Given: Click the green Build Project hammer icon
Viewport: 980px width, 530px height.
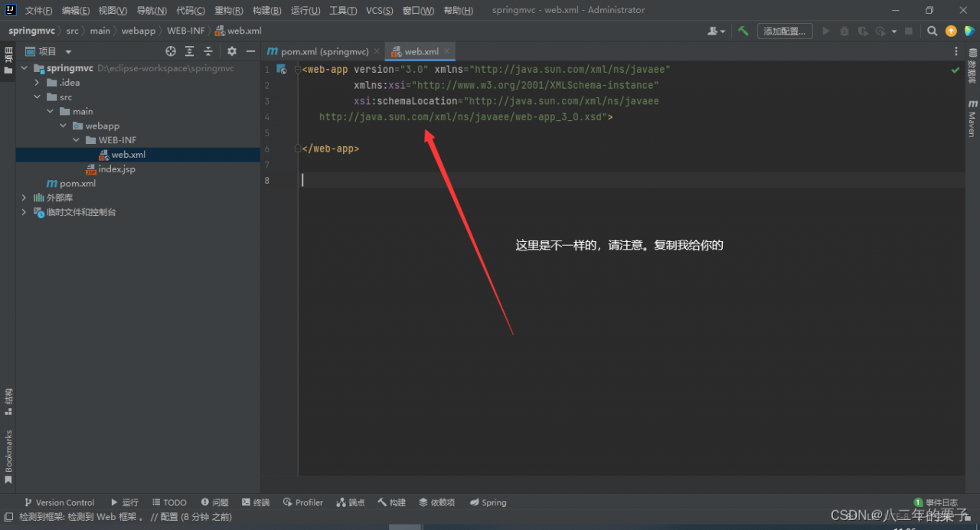Looking at the screenshot, I should [x=743, y=31].
